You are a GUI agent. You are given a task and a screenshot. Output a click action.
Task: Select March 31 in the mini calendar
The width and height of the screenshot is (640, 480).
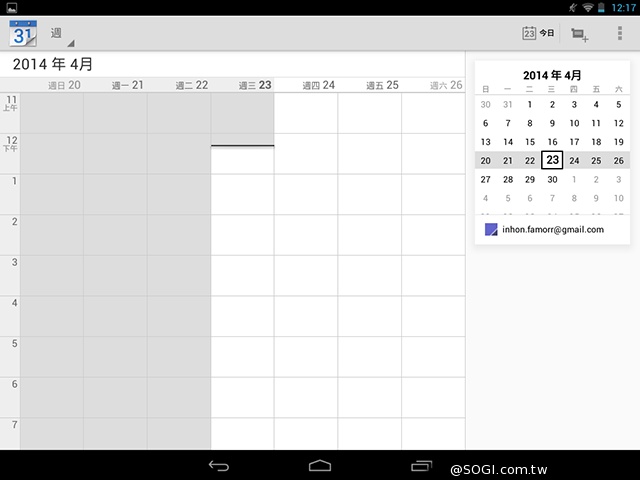click(508, 104)
